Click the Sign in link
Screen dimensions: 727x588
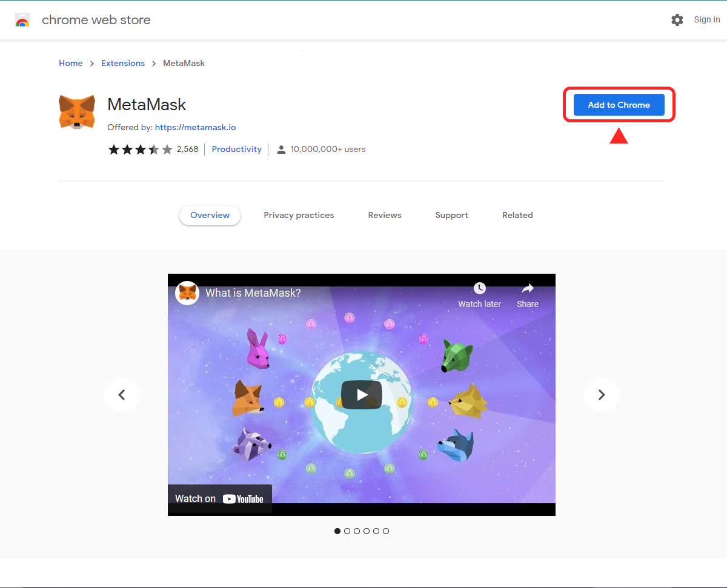[707, 20]
